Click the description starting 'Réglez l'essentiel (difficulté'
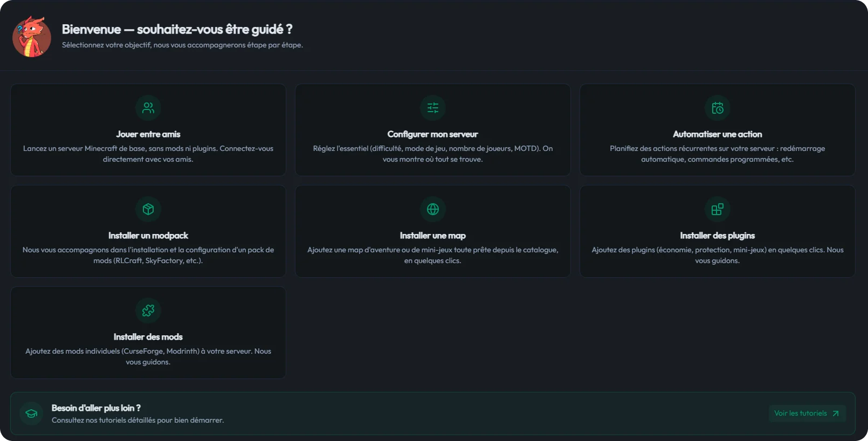This screenshot has width=868, height=441. (x=433, y=154)
